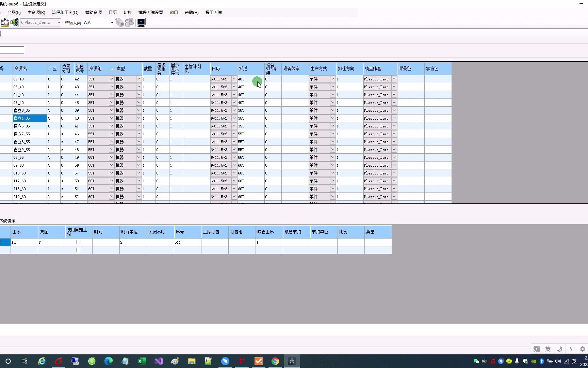This screenshot has width=588, height=368.
Task: Click the stopwatch scheduling icon in toolbar
Action: coord(5,22)
